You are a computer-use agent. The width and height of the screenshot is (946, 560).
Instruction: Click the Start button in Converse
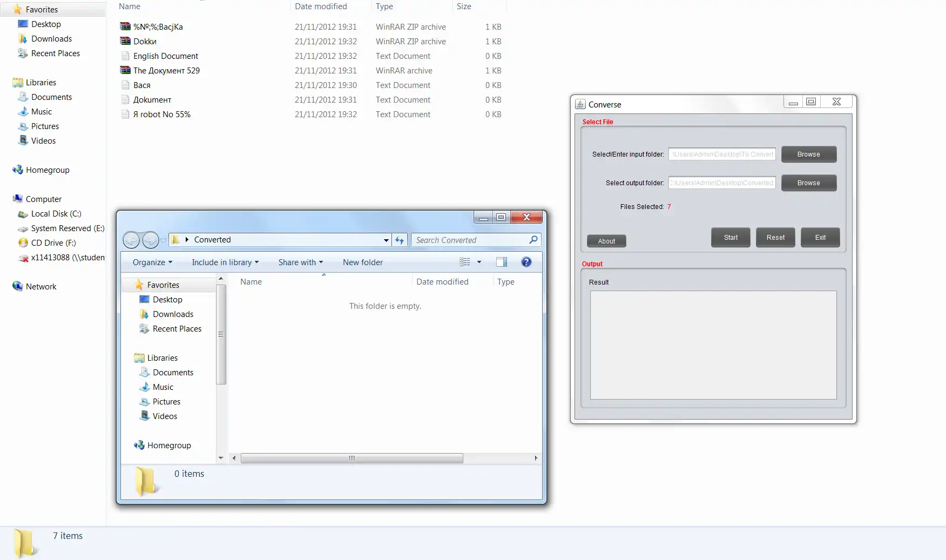[x=731, y=238]
